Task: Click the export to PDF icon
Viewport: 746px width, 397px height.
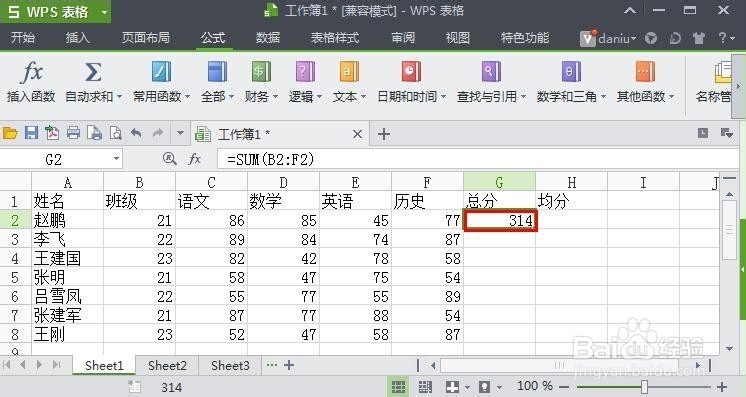Action: click(52, 133)
